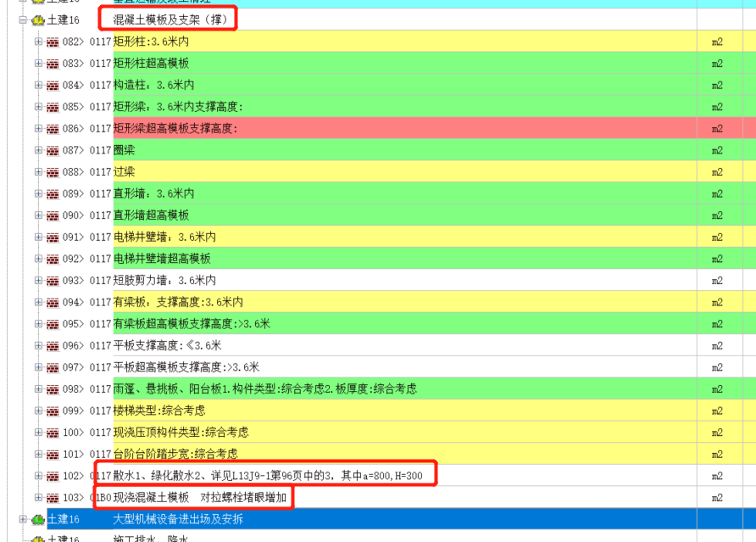
Task: Expand row 085 矩形梁 node
Action: click(39, 107)
